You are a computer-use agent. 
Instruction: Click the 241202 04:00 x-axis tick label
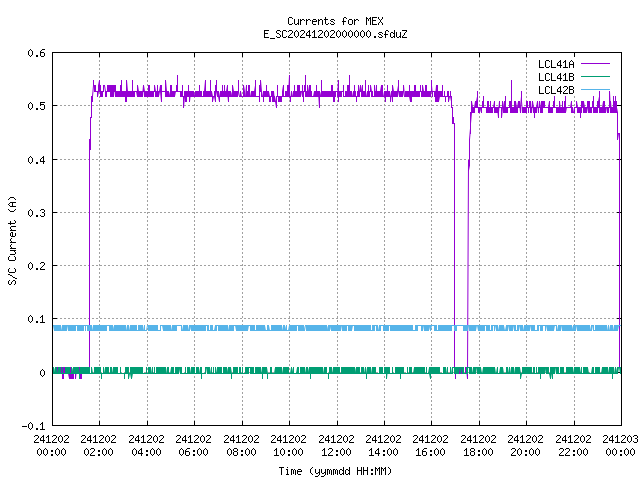pos(146,446)
